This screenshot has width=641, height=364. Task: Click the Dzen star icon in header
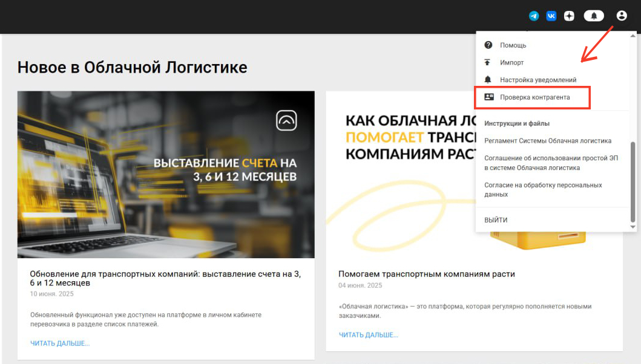point(569,16)
